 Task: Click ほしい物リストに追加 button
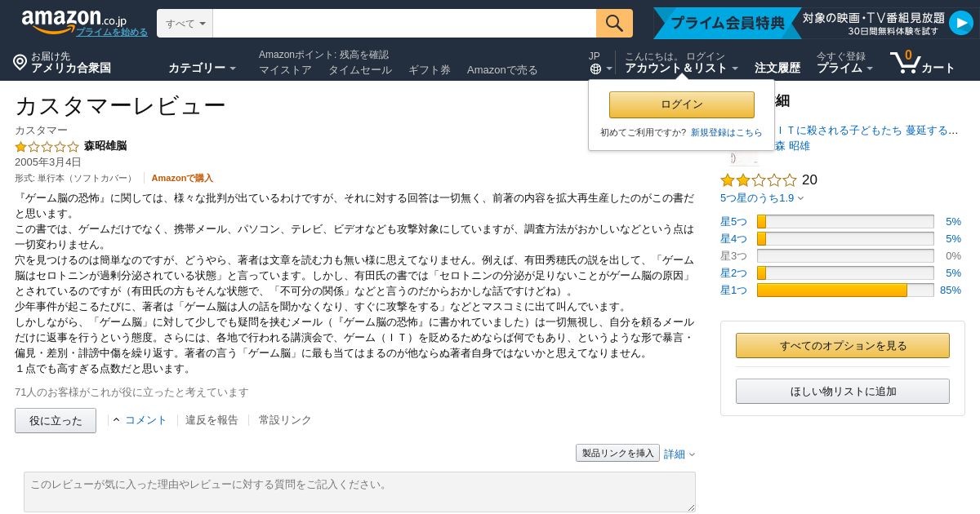coord(843,391)
